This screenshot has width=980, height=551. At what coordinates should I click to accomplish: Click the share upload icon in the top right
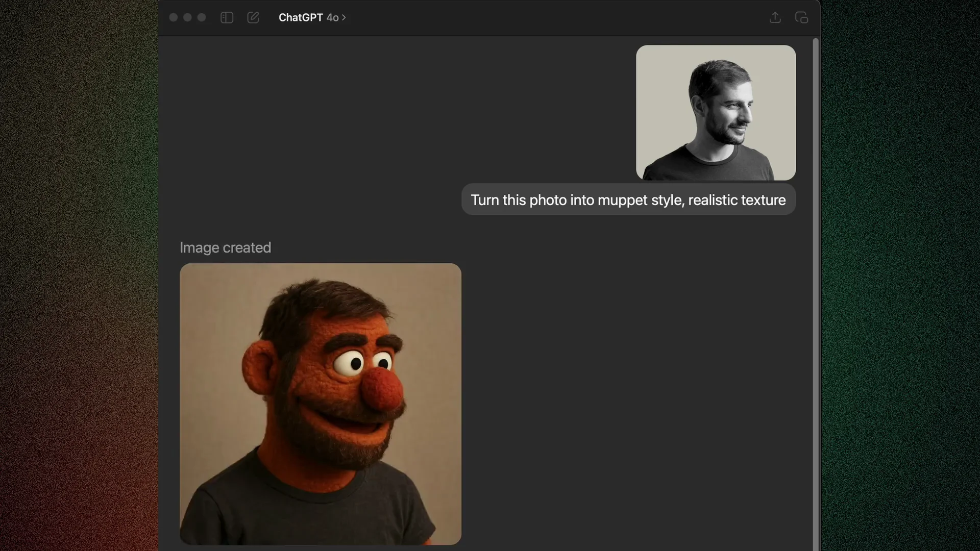(775, 17)
